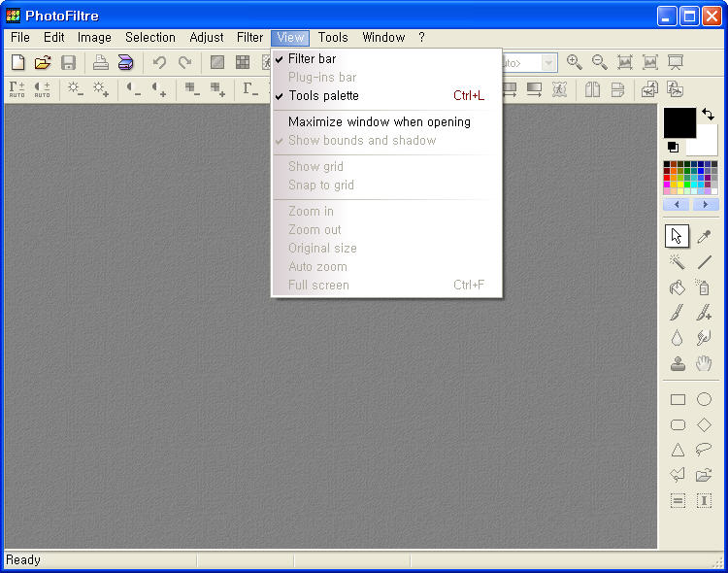The height and width of the screenshot is (573, 728).
Task: Show previous color palette page
Action: [x=677, y=205]
